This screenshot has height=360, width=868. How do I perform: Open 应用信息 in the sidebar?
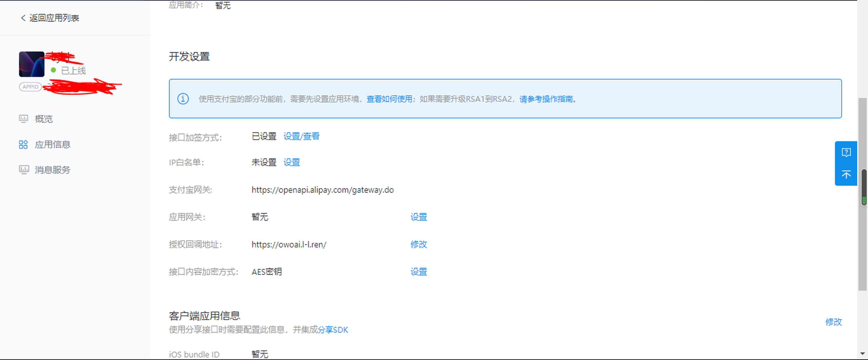coord(52,144)
